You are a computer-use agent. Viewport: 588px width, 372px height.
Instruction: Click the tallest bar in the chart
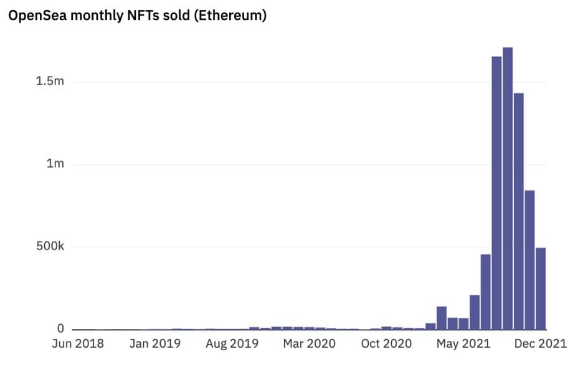508,188
